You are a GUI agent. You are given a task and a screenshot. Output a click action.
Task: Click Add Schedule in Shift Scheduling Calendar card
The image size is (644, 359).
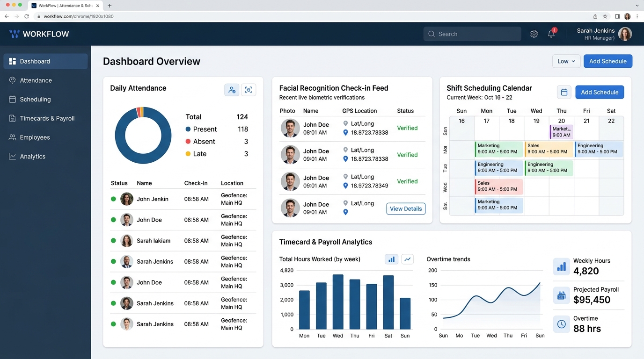[600, 92]
